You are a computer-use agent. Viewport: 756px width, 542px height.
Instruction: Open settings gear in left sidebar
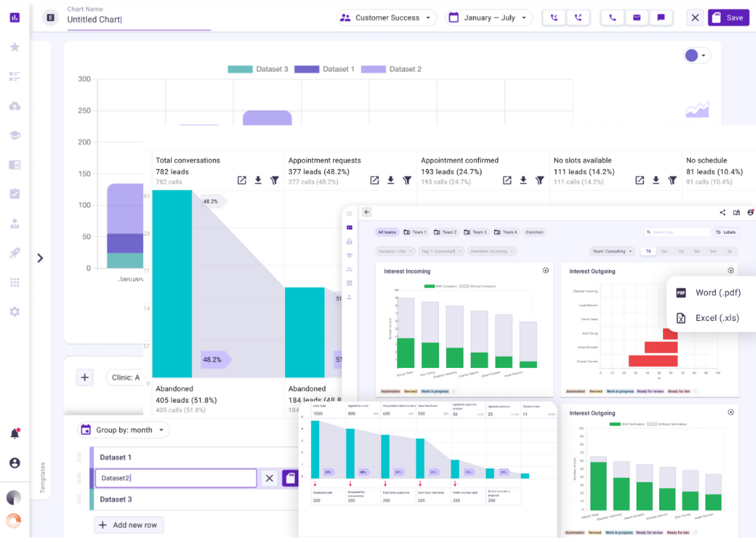pyautogui.click(x=15, y=312)
